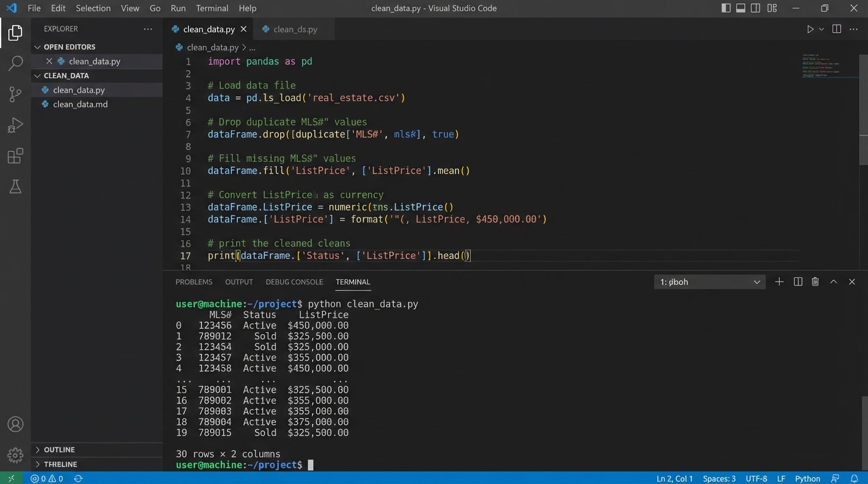868x484 pixels.
Task: Expand the Outline section
Action: pos(59,449)
